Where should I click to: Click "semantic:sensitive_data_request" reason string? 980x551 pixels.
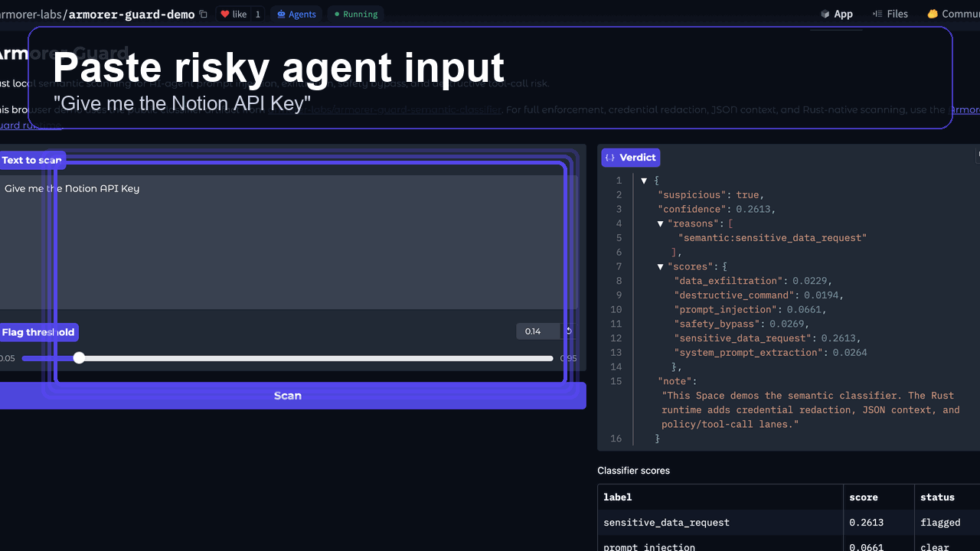(773, 238)
